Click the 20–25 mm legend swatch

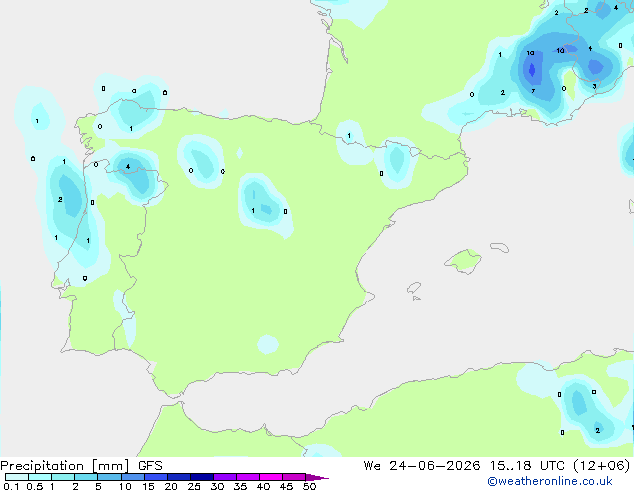(x=179, y=477)
